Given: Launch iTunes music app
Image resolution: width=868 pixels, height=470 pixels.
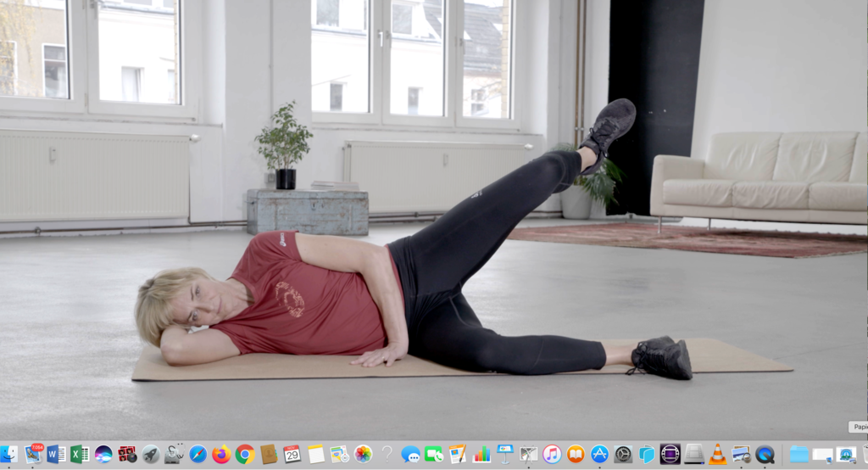Looking at the screenshot, I should coord(552,454).
